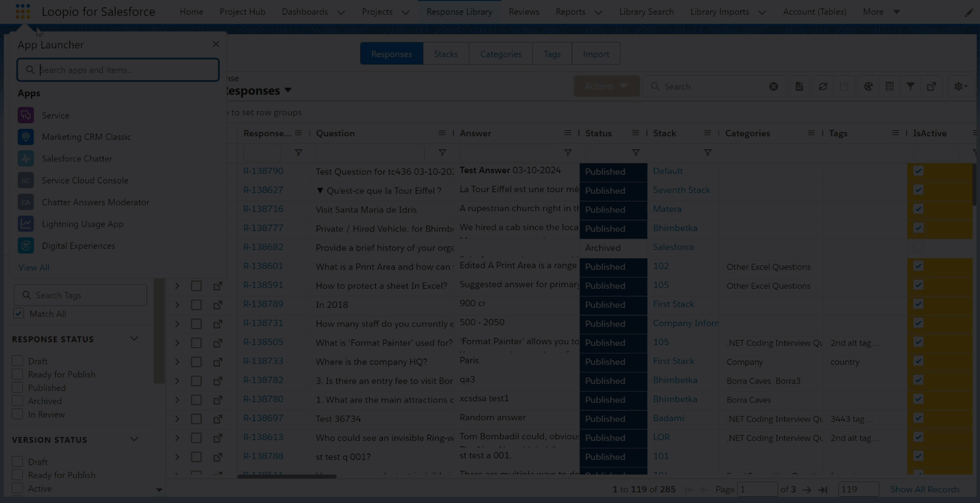Open the Dashboards nav dropdown arrow
This screenshot has width=980, height=503.
point(341,12)
